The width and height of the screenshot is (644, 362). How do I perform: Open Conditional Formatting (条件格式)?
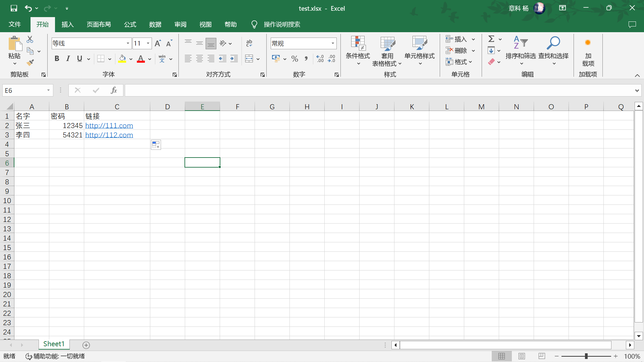358,50
